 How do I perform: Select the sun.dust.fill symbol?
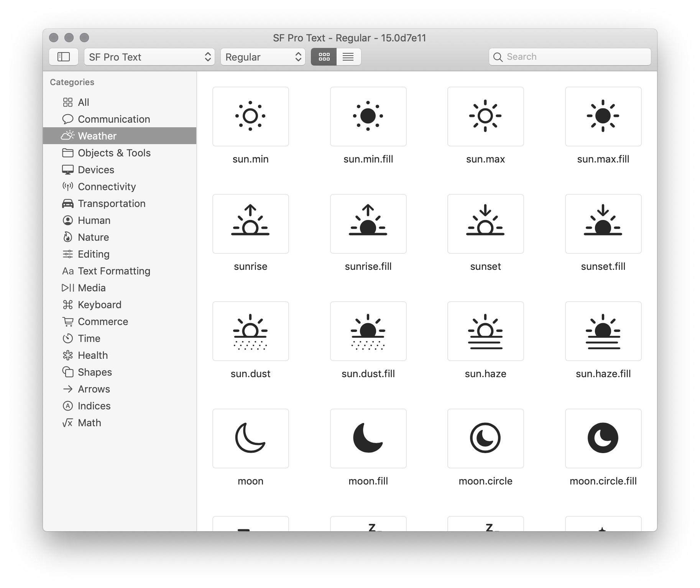(368, 331)
